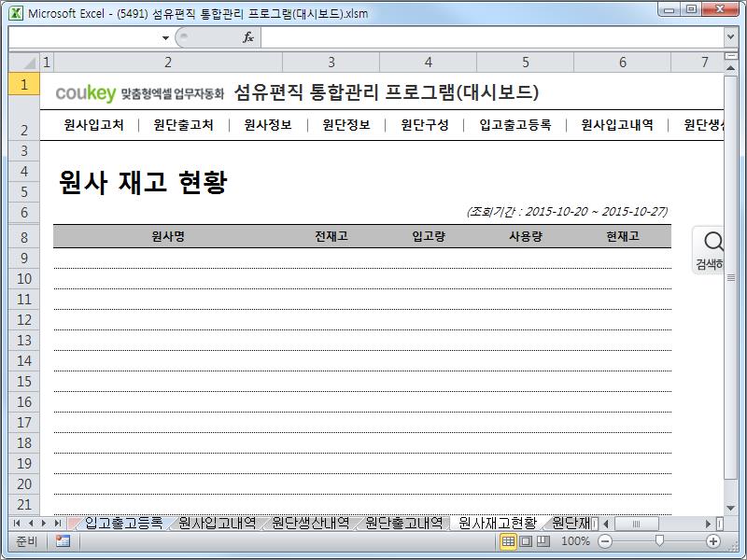This screenshot has width=747, height=560.
Task: Select the 원사재고현황 sheet tab
Action: [498, 524]
